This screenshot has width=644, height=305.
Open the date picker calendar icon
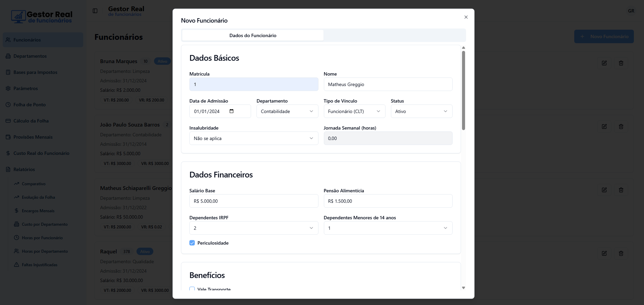[232, 111]
